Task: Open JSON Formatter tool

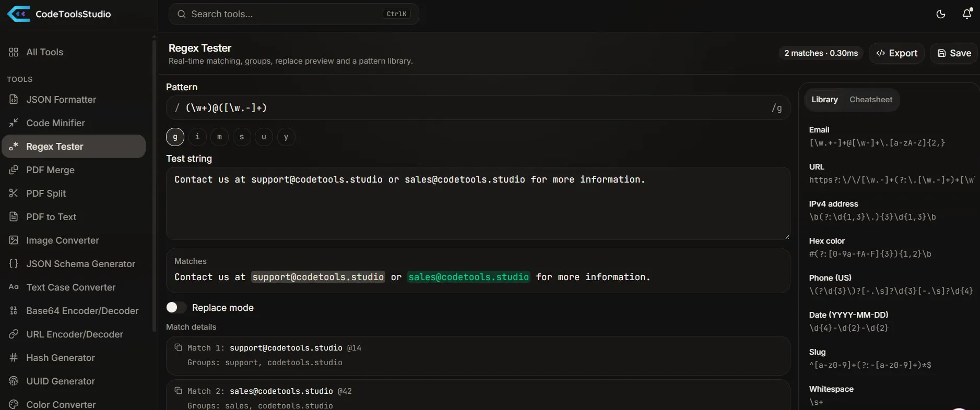Action: 74,99
